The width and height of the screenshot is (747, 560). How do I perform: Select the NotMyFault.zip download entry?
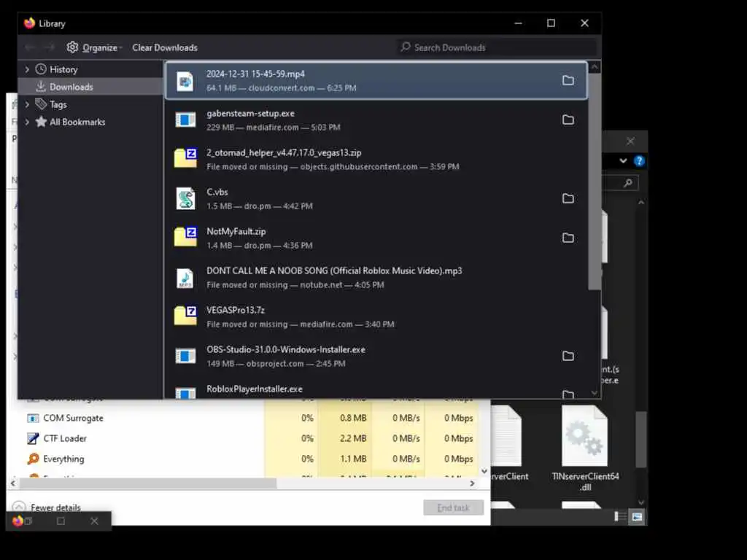376,238
